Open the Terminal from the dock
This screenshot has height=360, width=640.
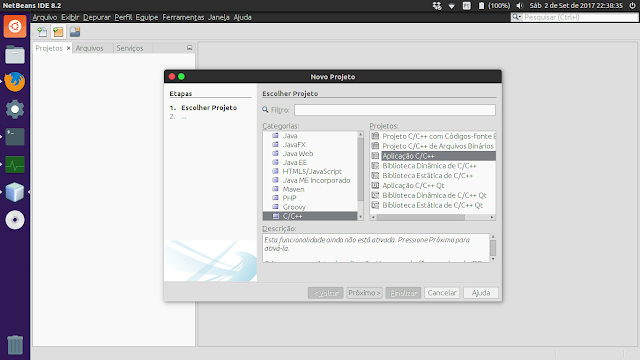coord(15,137)
